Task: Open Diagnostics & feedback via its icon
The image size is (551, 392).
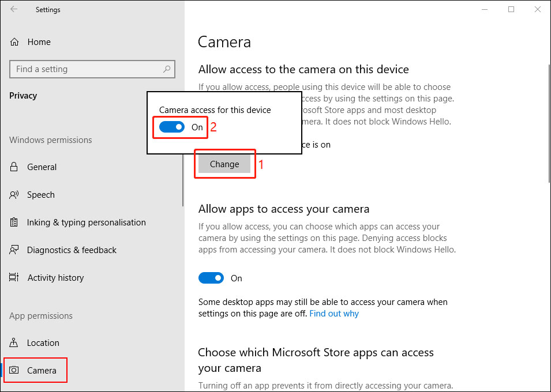Action: click(x=13, y=250)
